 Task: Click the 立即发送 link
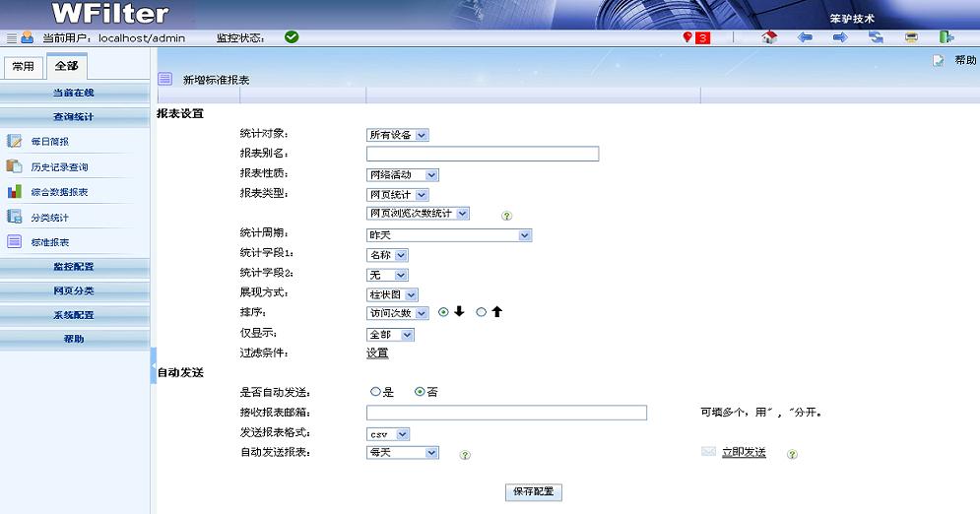click(x=743, y=452)
